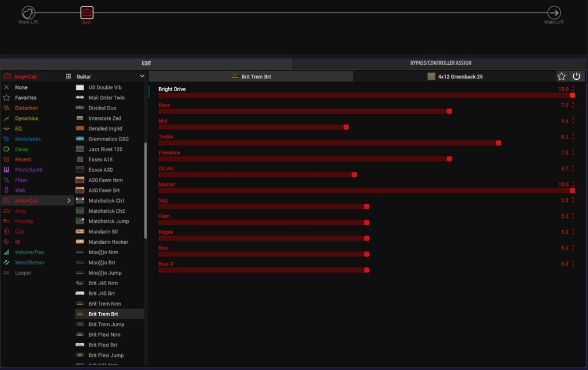Click the amp model list scrollbar
This screenshot has width=588, height=370.
pos(145,189)
